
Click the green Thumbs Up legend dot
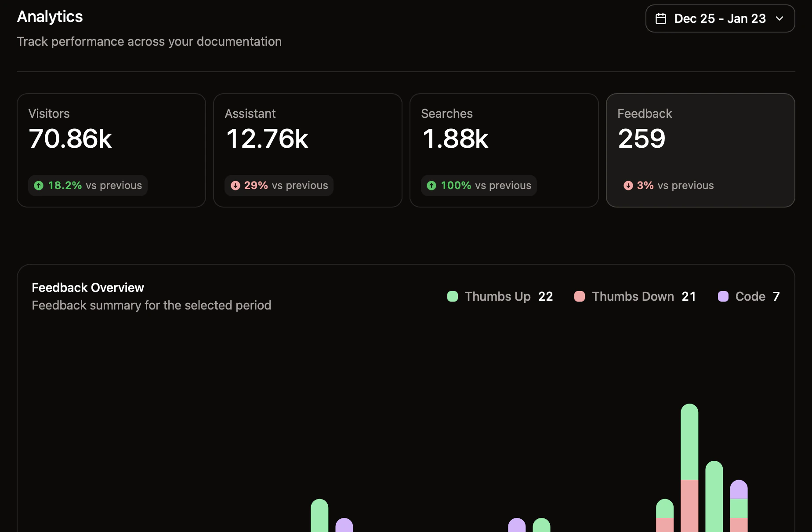pos(453,296)
